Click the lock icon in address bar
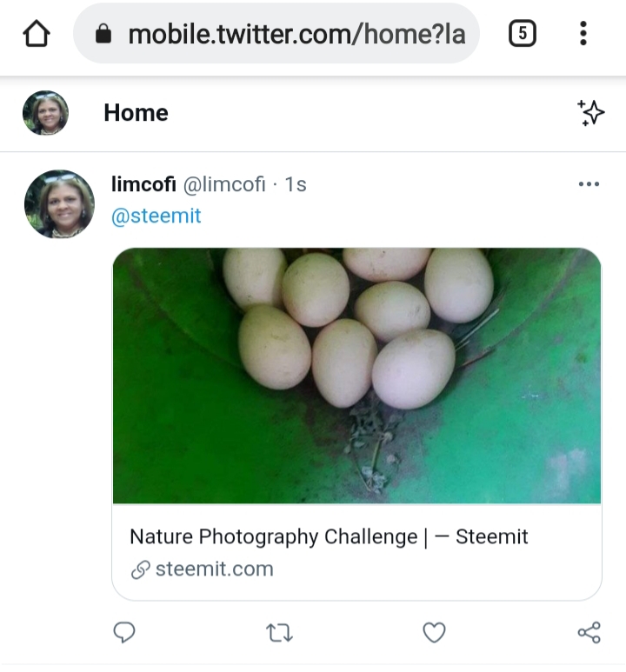The height and width of the screenshot is (672, 626). tap(103, 33)
